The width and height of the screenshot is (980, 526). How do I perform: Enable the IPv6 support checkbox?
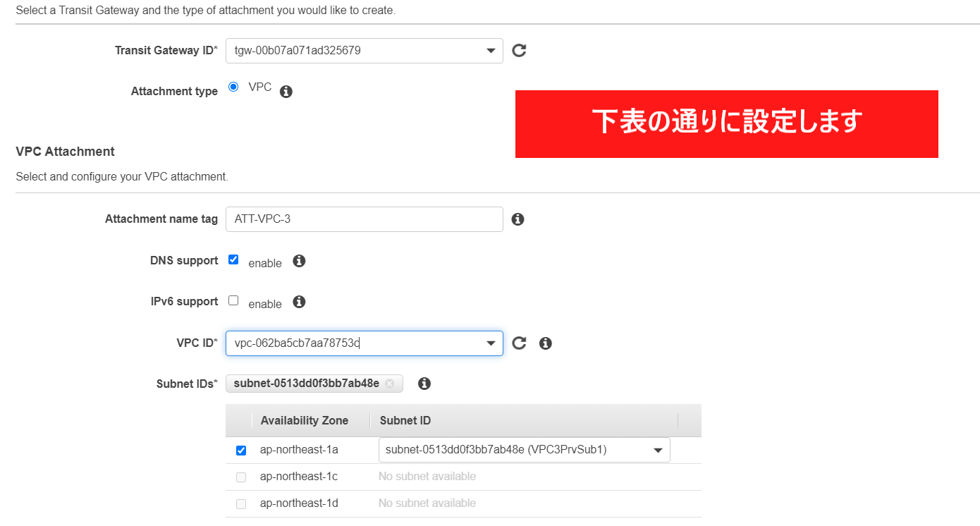(233, 300)
